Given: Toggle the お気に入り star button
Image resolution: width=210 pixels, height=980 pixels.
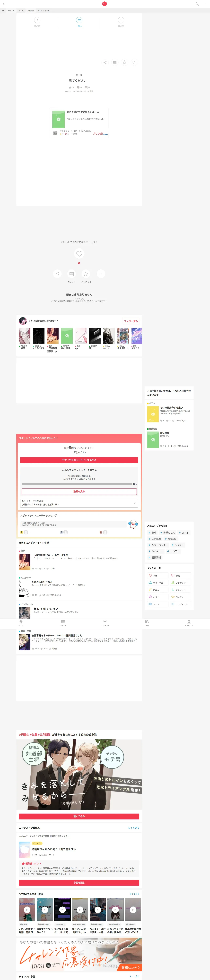Looking at the screenshot, I should [x=86, y=274].
